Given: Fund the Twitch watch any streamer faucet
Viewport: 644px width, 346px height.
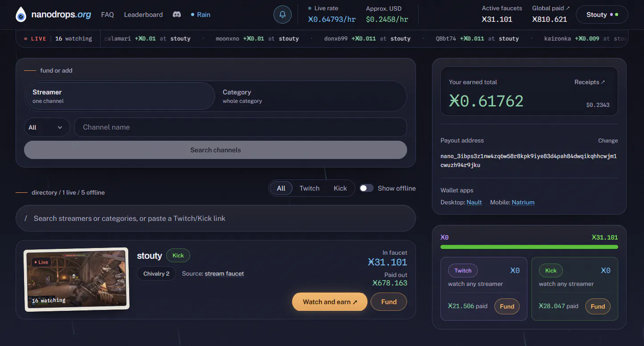Looking at the screenshot, I should [x=507, y=306].
